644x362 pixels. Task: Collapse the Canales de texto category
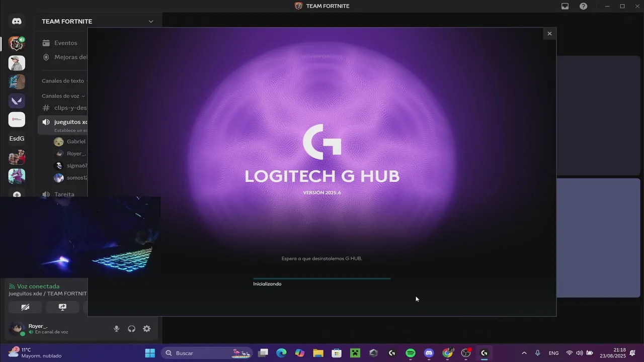64,80
